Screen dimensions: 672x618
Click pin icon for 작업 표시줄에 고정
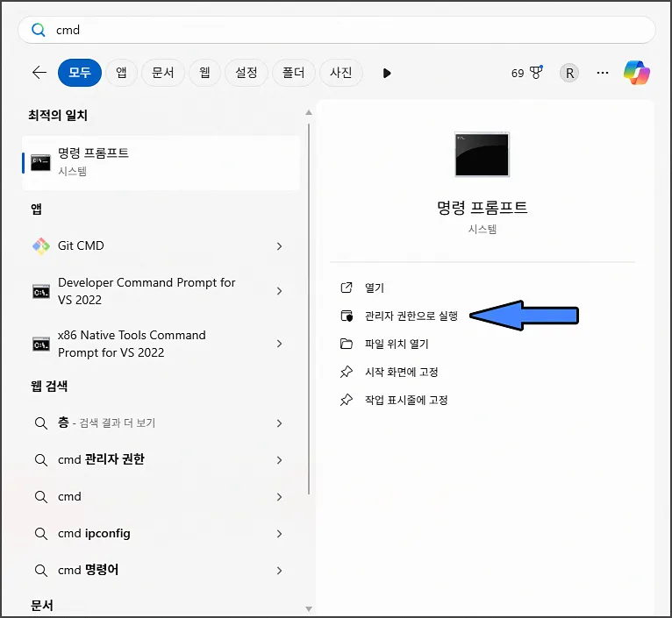coord(347,400)
